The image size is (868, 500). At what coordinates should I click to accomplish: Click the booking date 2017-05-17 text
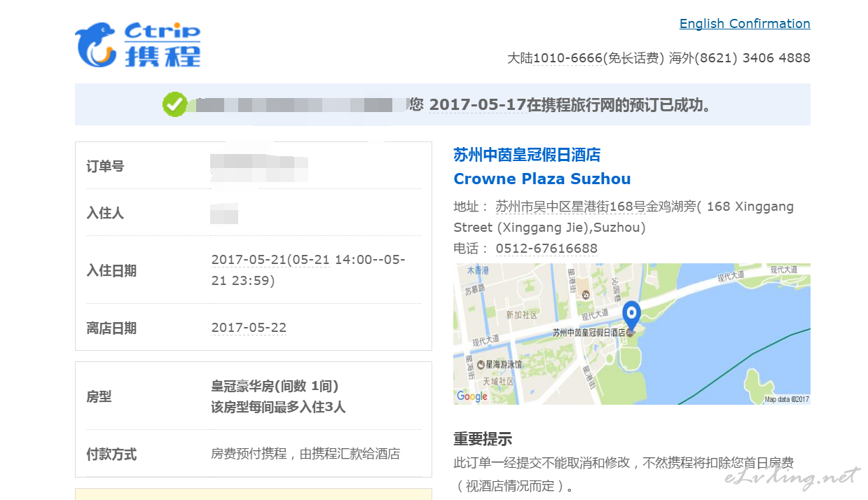point(477,105)
